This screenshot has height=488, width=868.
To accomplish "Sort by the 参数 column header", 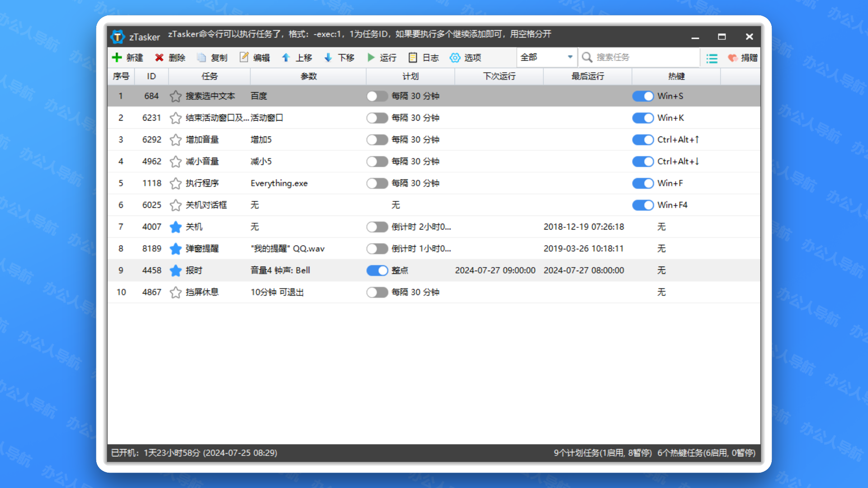I will tap(308, 76).
